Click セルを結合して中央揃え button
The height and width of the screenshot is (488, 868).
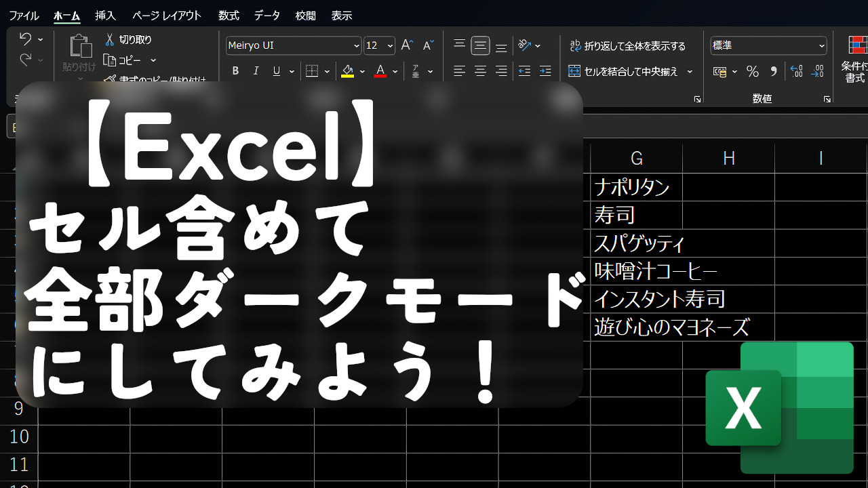pyautogui.click(x=623, y=71)
